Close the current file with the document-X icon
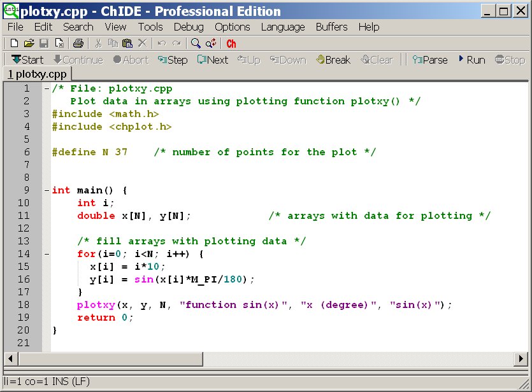Viewport: 532px width, 392px height. pos(59,43)
